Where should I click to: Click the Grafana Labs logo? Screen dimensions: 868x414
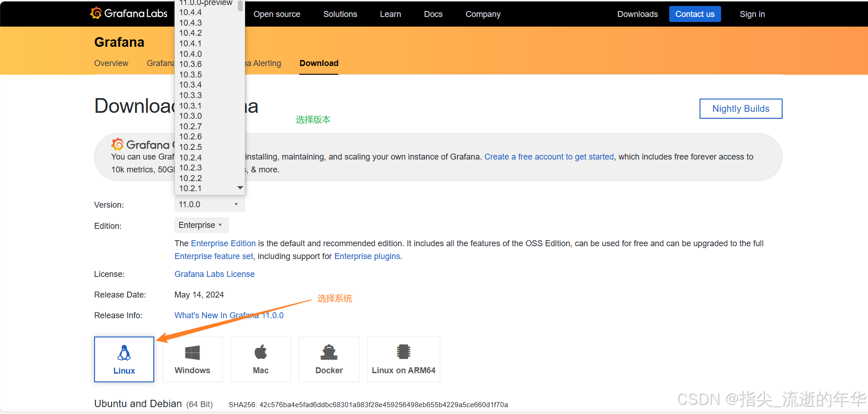[129, 13]
